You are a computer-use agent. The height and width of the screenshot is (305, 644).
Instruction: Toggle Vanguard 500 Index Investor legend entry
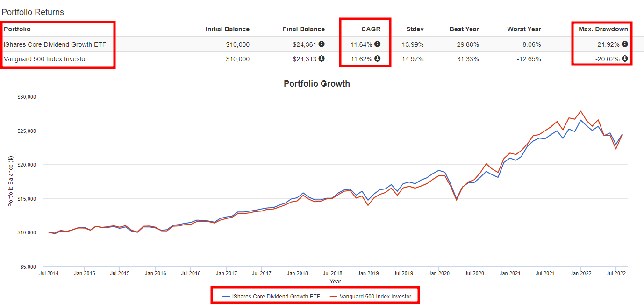click(371, 297)
